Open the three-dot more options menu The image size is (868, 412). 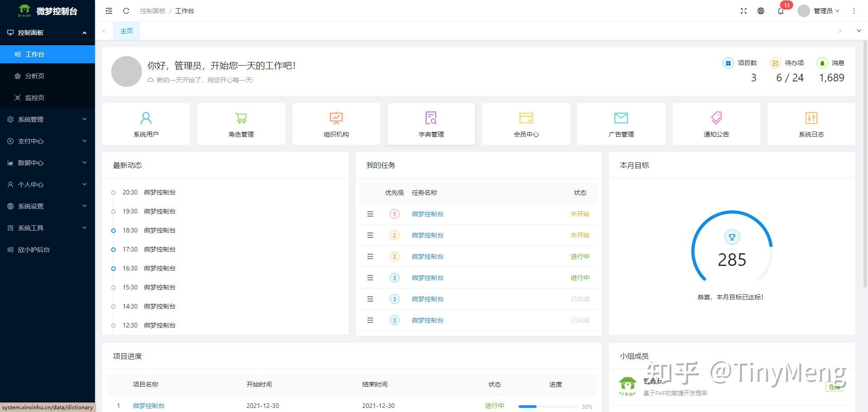(x=854, y=11)
